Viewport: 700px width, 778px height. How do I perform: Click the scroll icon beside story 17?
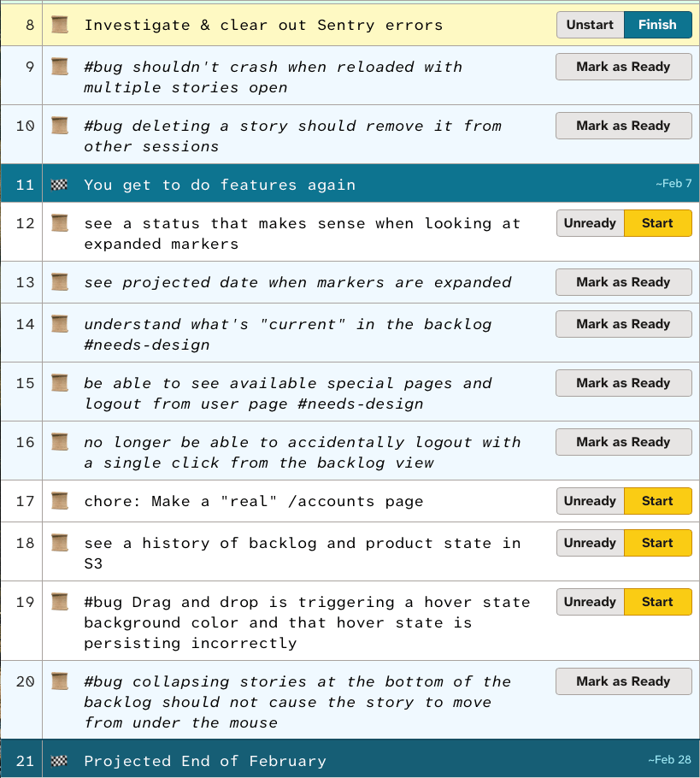[59, 501]
